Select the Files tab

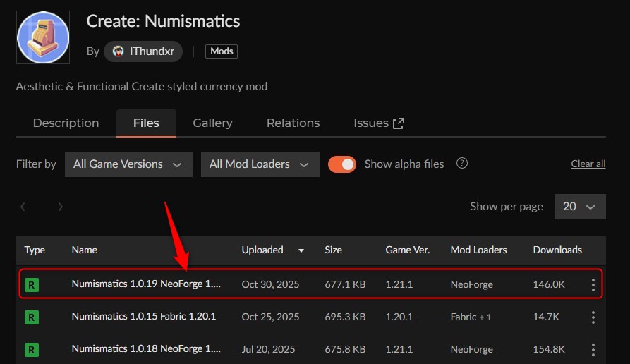(x=146, y=123)
